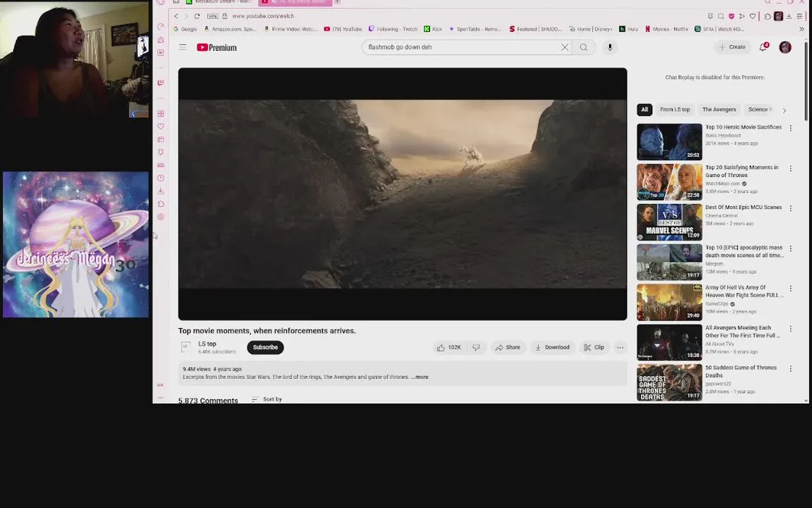Image resolution: width=812 pixels, height=508 pixels.
Task: Open a new tab with plus button
Action: [337, 2]
